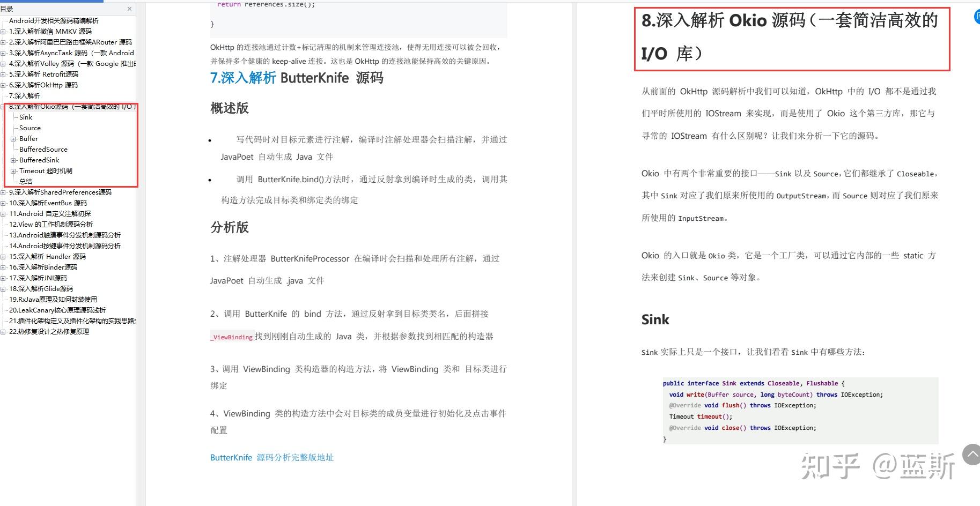Click the Sink section heading on right page
Screen dimensions: 980x506
(655, 320)
